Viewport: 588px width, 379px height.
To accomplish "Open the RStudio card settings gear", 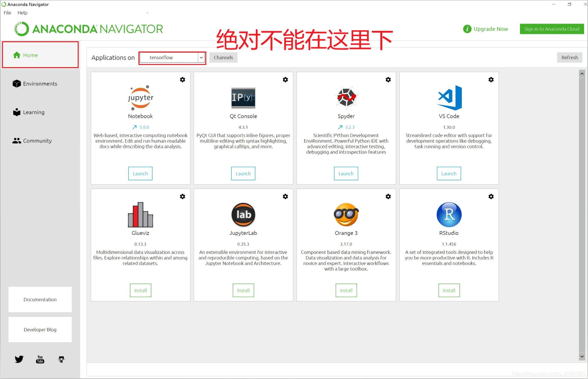I will click(x=491, y=197).
